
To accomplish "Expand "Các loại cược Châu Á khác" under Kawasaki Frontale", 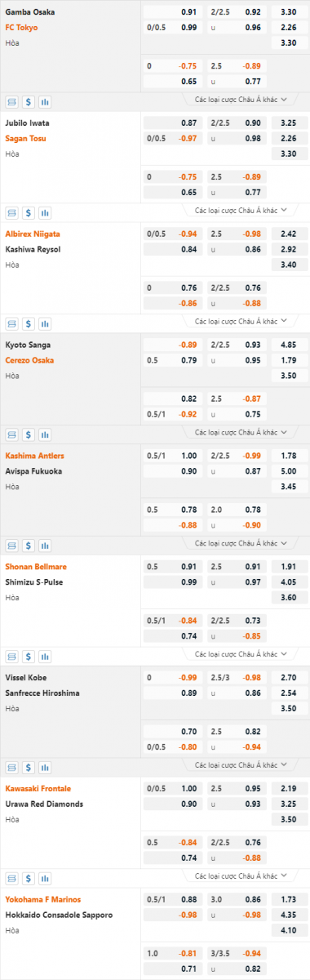I will tap(246, 875).
